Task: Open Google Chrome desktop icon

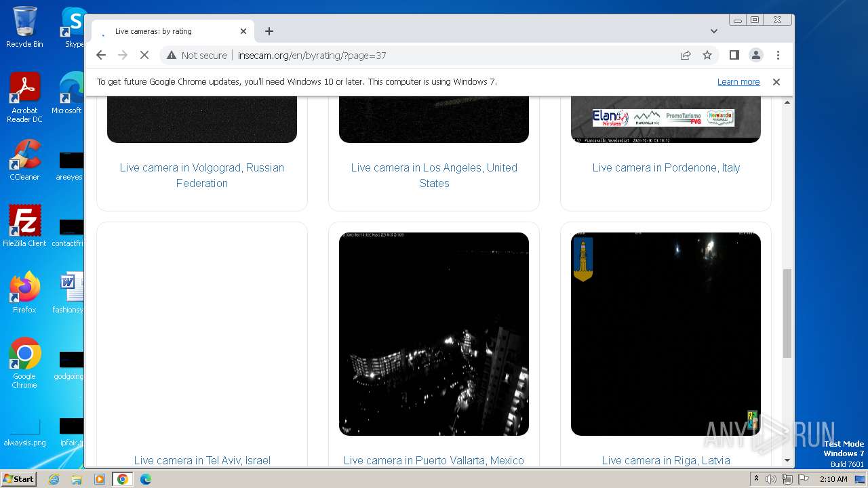Action: [x=24, y=363]
